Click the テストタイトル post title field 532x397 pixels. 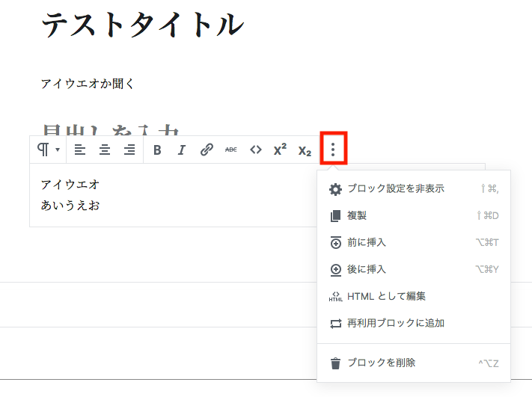[142, 25]
